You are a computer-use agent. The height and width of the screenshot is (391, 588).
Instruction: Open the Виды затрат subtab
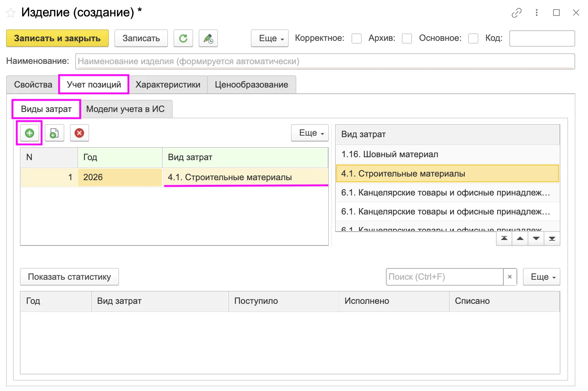(46, 109)
